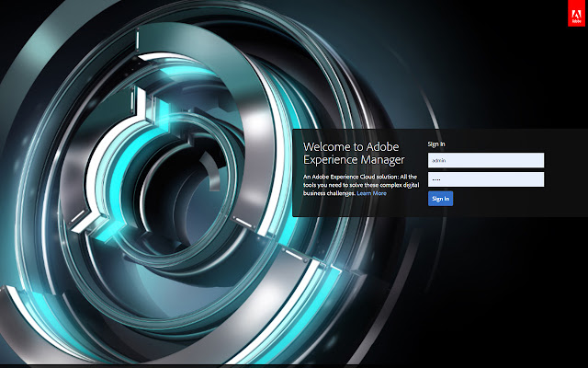The height and width of the screenshot is (368, 588).
Task: Click the Welcome to Adobe Experience Manager heading
Action: (x=354, y=154)
